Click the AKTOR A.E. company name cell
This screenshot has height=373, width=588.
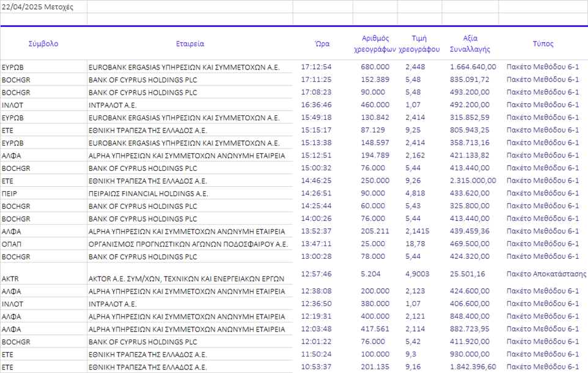pyautogui.click(x=186, y=278)
